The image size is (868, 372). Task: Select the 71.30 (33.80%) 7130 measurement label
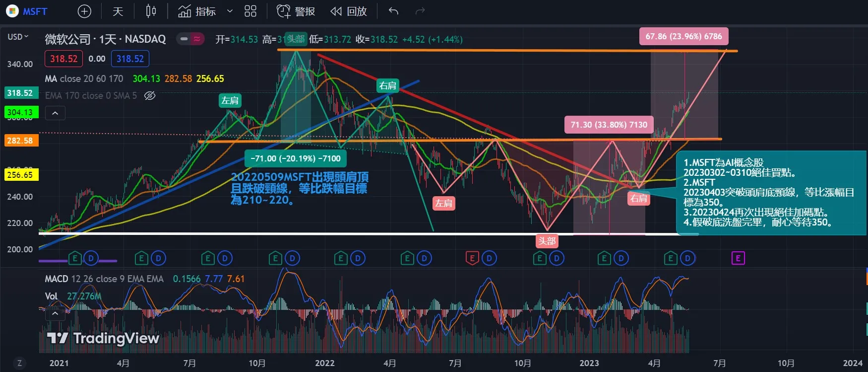point(609,125)
